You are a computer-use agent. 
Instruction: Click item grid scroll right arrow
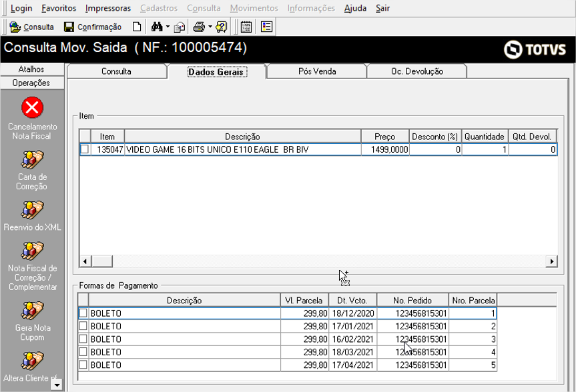(552, 261)
